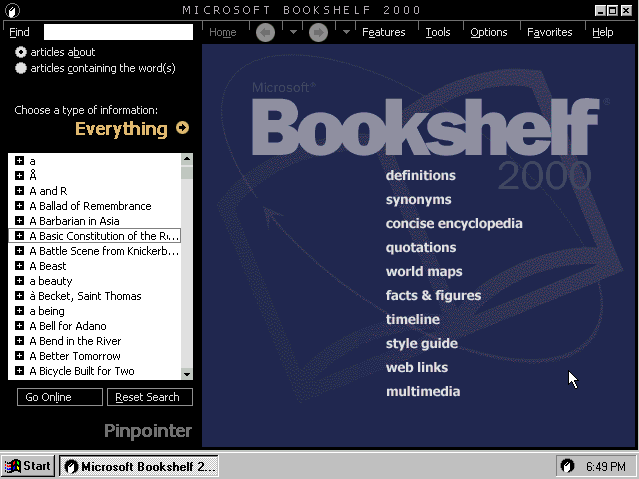Image resolution: width=639 pixels, height=479 pixels.
Task: Click the Bookshelf tray icon near clock
Action: (x=567, y=466)
